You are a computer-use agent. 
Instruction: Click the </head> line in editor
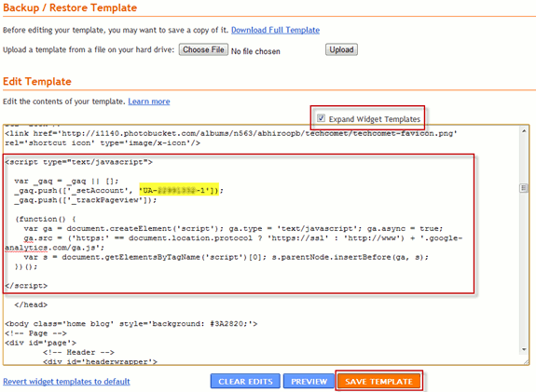(31, 304)
